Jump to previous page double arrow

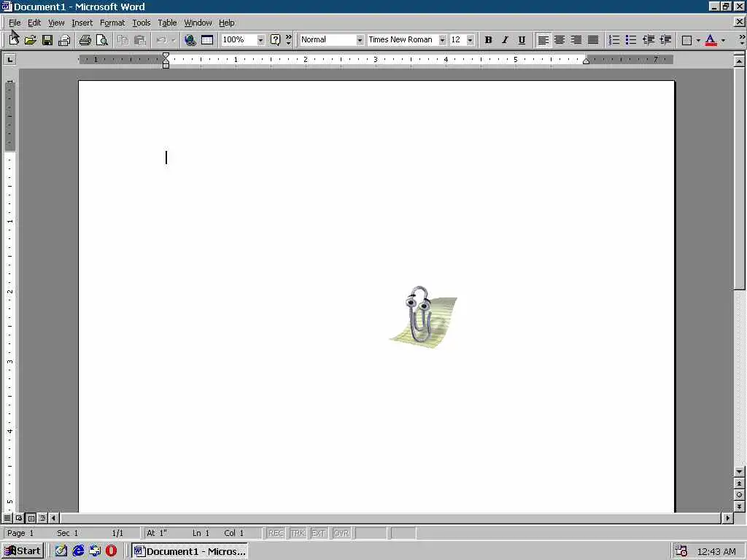pyautogui.click(x=740, y=484)
